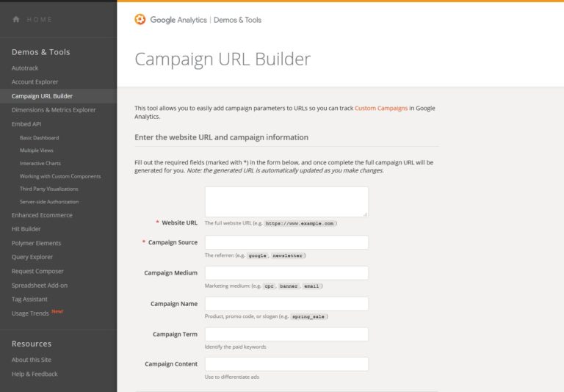Click the 'email' example code chip
Viewport: 564px width, 392px height.
point(311,286)
